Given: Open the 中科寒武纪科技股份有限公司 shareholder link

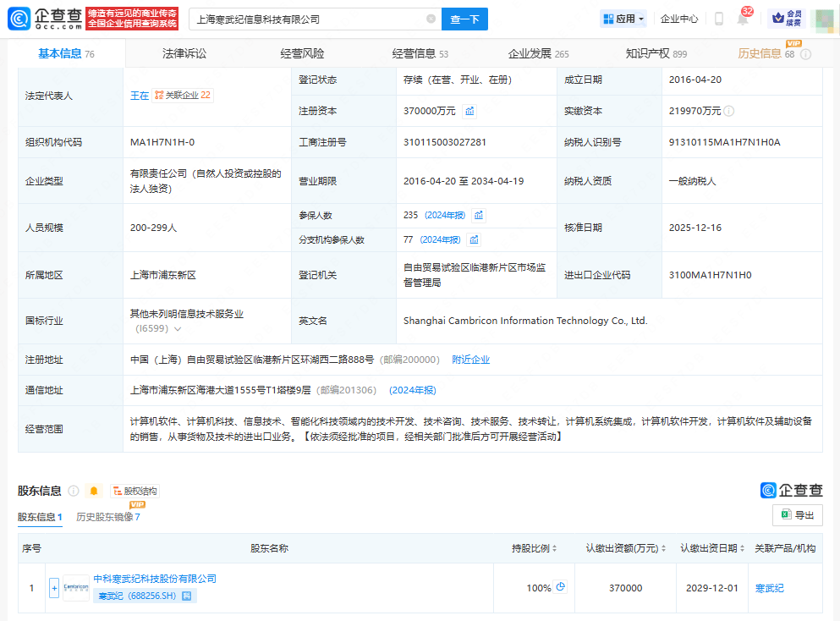Looking at the screenshot, I should coord(155,579).
